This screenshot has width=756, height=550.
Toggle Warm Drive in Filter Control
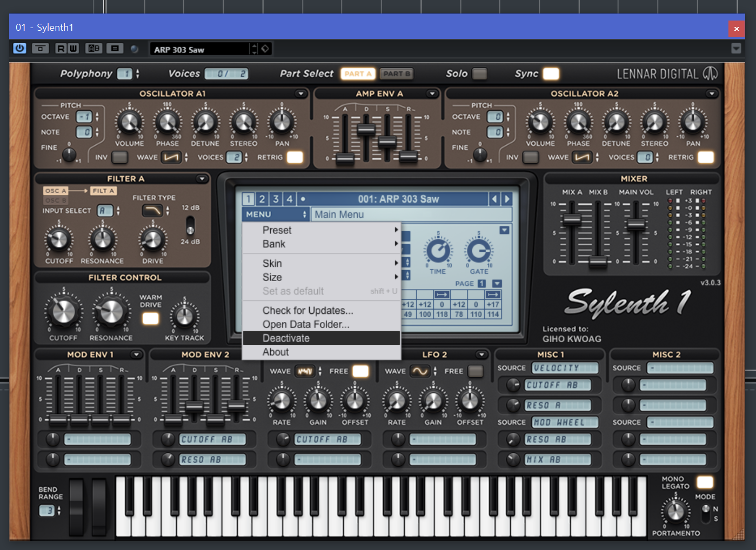pyautogui.click(x=150, y=318)
